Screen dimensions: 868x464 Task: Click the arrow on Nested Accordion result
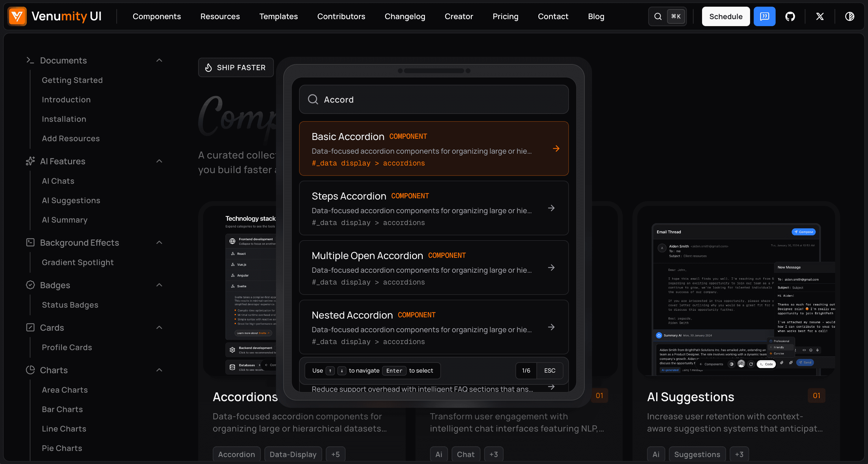(551, 327)
